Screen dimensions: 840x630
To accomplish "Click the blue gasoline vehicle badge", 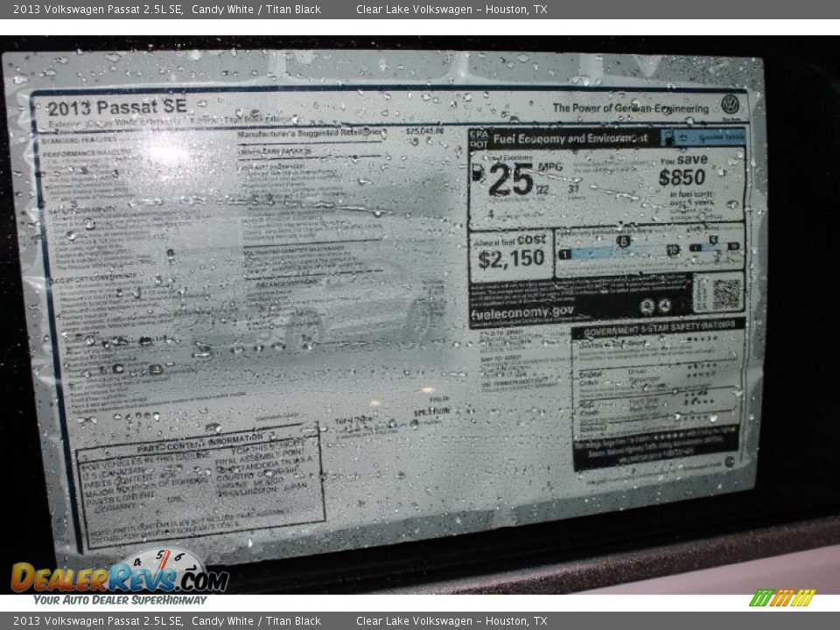I will point(703,137).
